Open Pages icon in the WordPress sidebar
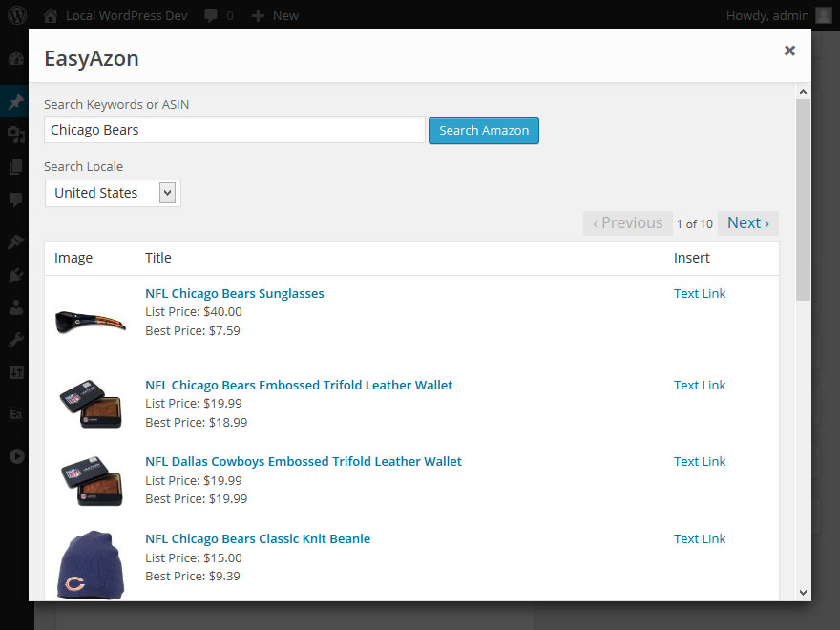Viewport: 840px width, 630px height. click(16, 167)
